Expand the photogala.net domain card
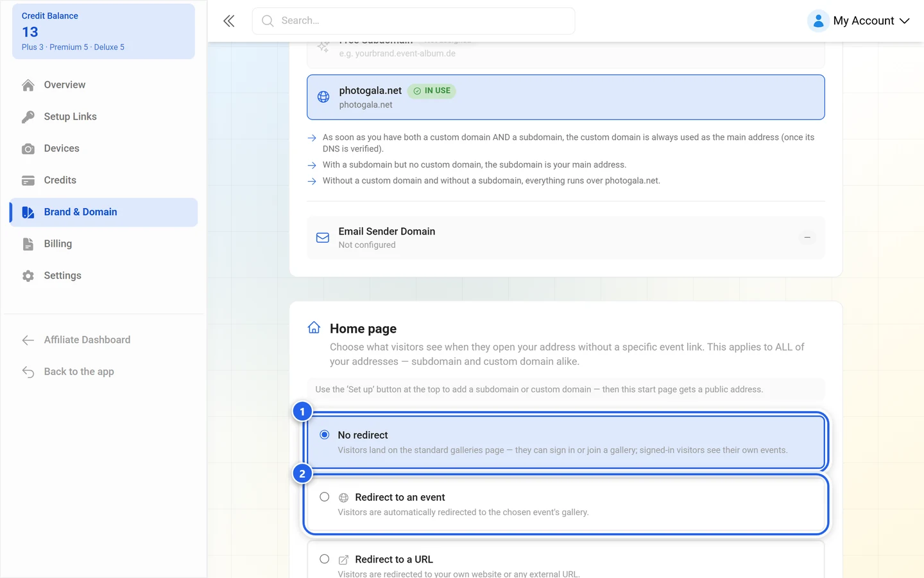924x578 pixels. click(x=566, y=97)
